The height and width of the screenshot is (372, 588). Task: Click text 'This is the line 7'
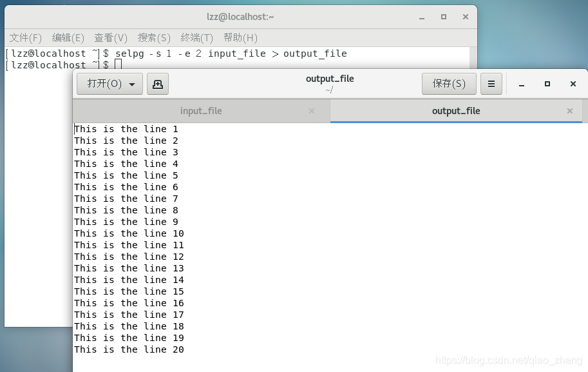[x=126, y=199]
